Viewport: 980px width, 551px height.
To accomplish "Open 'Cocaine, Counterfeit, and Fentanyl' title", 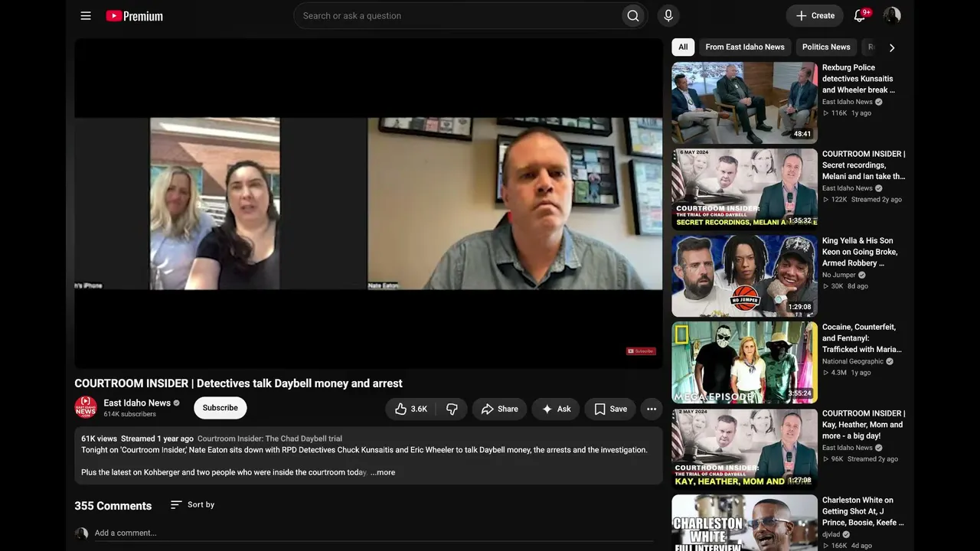I will (x=862, y=338).
